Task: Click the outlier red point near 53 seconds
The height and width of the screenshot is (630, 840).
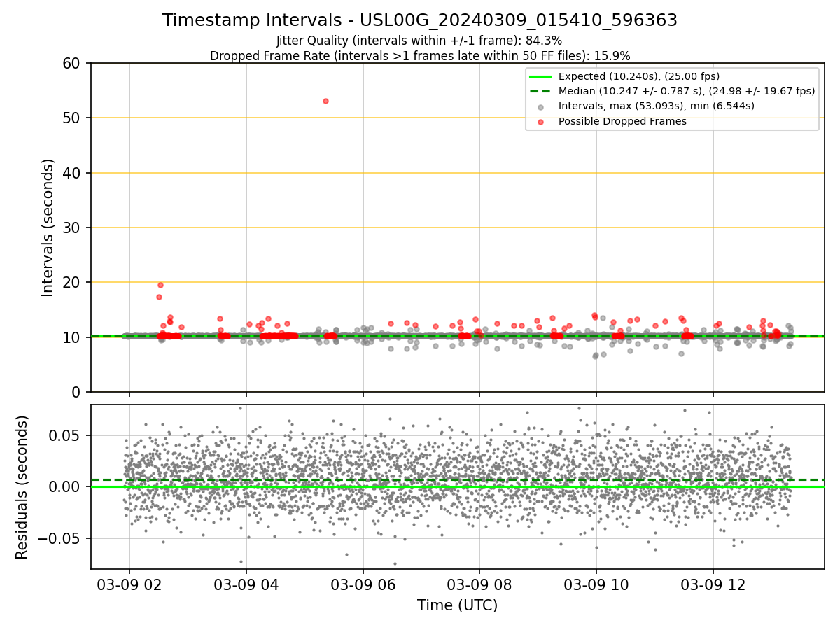Action: pyautogui.click(x=325, y=101)
